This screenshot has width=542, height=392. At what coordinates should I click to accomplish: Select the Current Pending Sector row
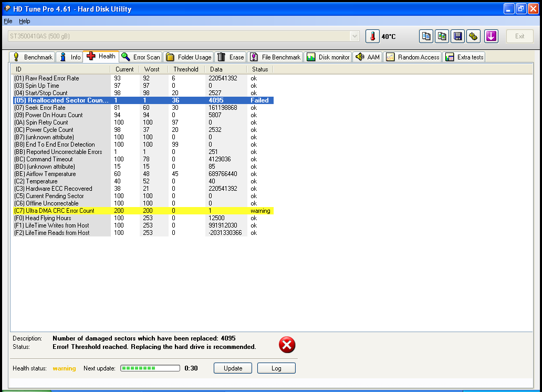(x=143, y=196)
